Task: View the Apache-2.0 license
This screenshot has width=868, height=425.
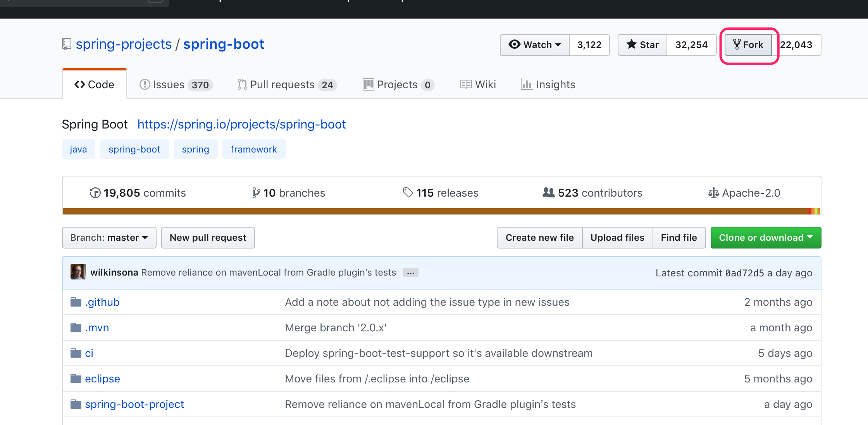Action: coord(744,193)
